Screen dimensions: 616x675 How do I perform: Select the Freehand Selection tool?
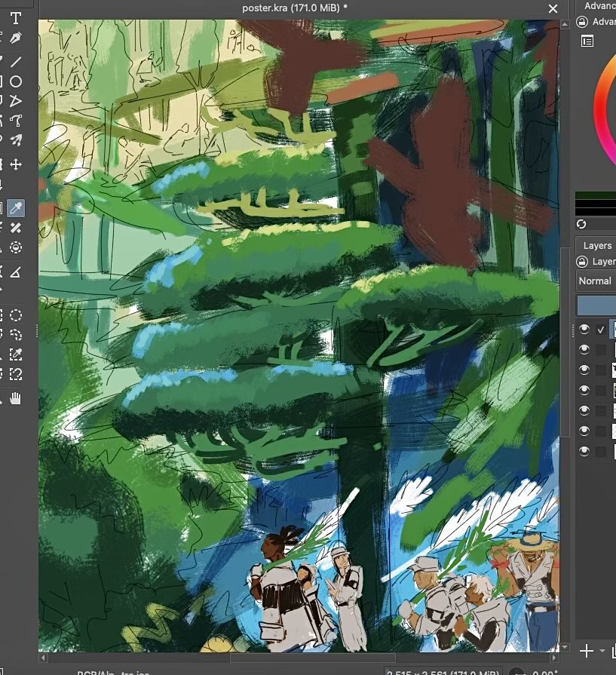(x=16, y=335)
